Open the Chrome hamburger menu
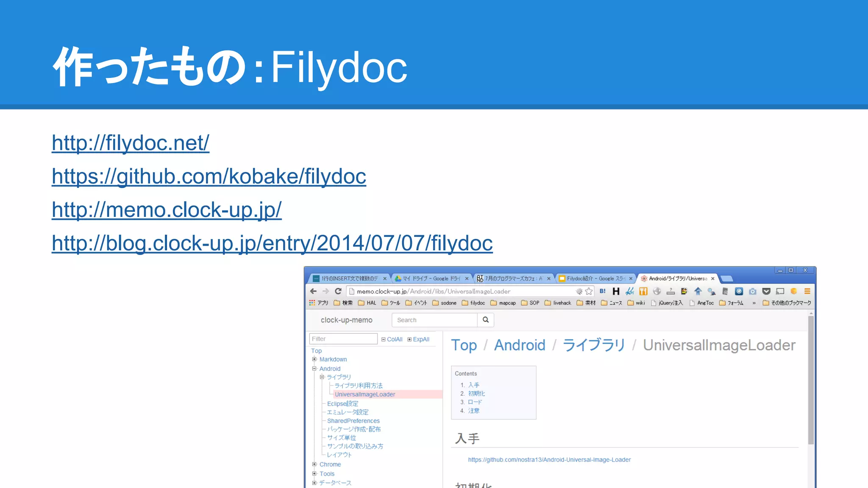868x488 pixels. pos(807,291)
